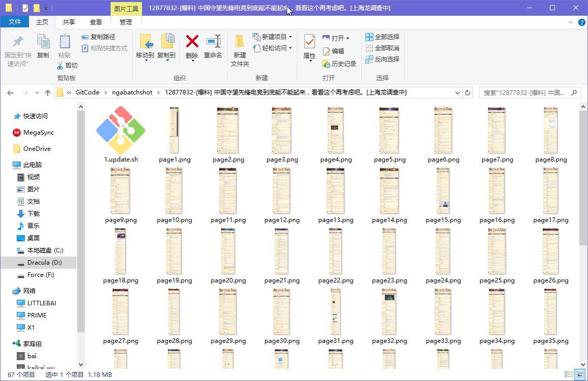Screen dimensions: 588x381
Task: Click Paste shortcut in the ribbon
Action: pyautogui.click(x=104, y=48)
